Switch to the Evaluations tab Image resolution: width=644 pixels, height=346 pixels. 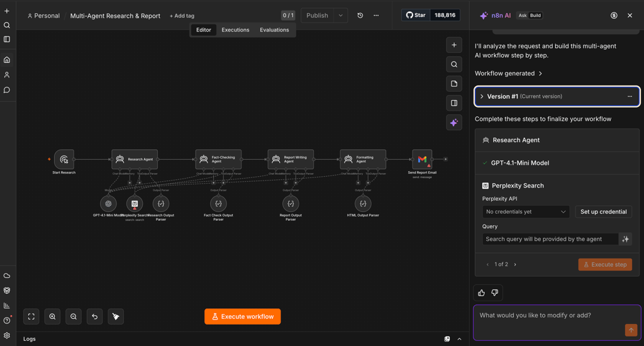coord(274,30)
